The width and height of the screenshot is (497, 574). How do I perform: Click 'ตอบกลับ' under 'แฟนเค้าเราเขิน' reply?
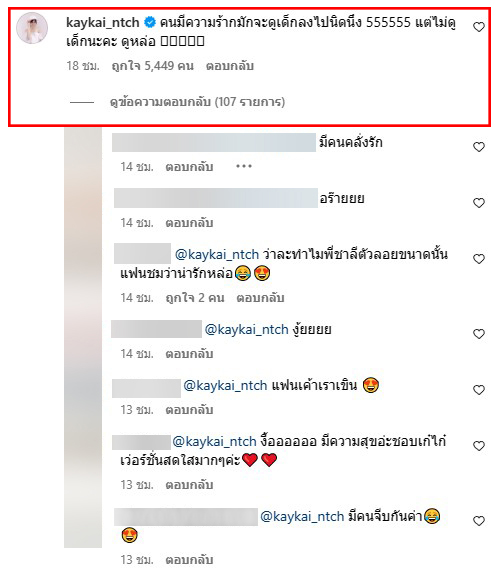(189, 410)
